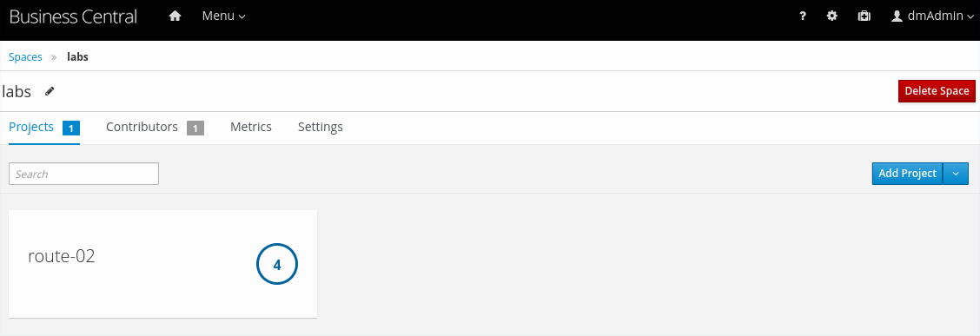Screen dimensions: 980x336
Task: Go to the Home icon
Action: (175, 16)
